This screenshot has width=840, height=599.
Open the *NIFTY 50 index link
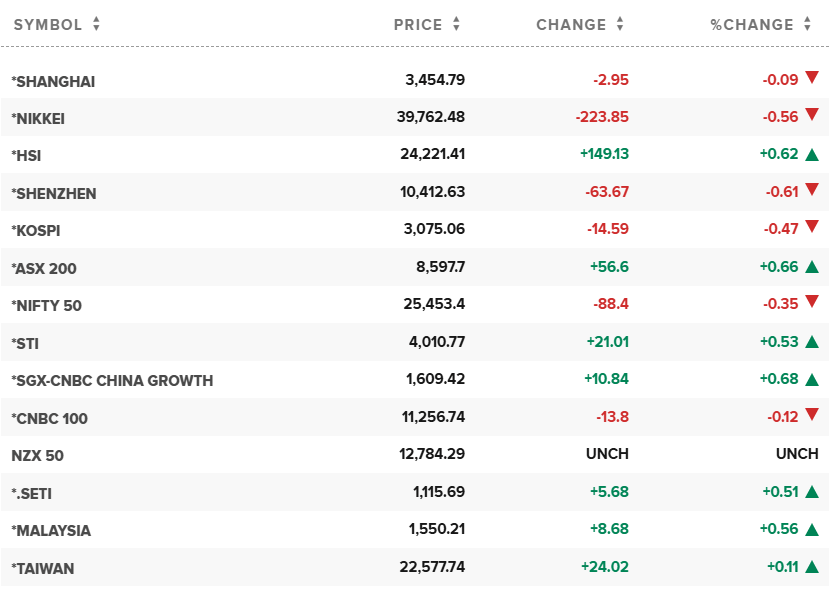pos(47,305)
